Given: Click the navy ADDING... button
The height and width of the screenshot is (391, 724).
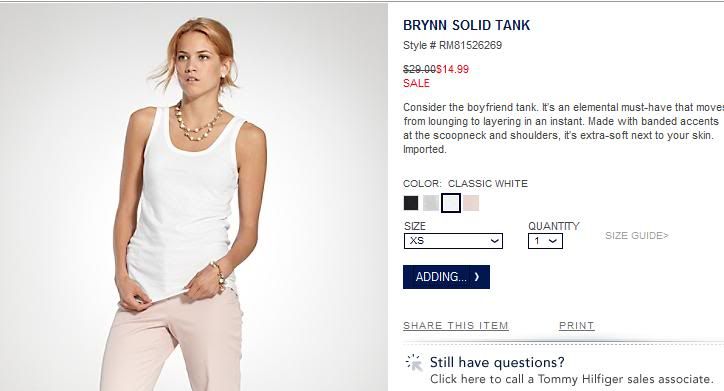Looking at the screenshot, I should click(x=446, y=277).
